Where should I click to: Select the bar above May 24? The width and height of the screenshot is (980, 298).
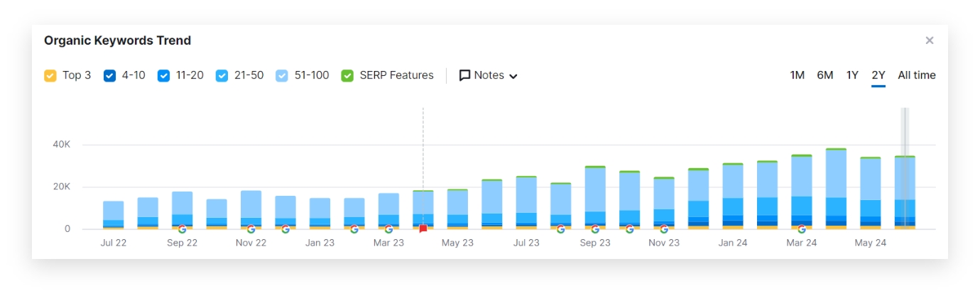point(871,193)
